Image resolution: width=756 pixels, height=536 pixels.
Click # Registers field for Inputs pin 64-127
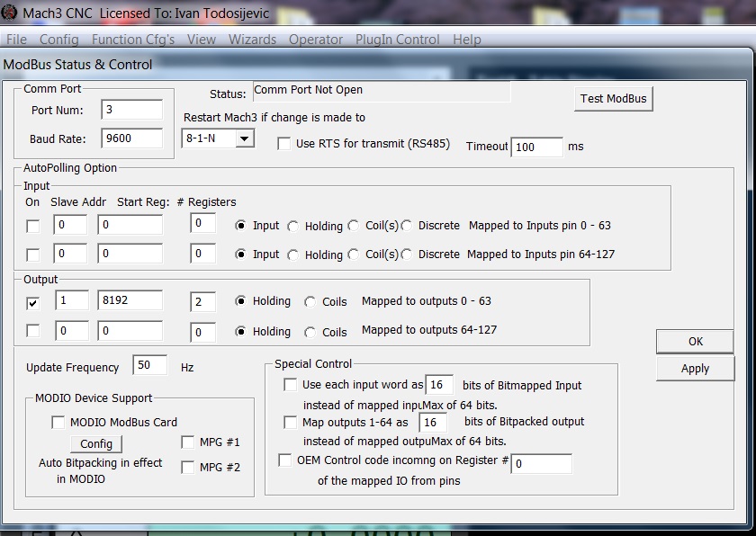tap(203, 254)
